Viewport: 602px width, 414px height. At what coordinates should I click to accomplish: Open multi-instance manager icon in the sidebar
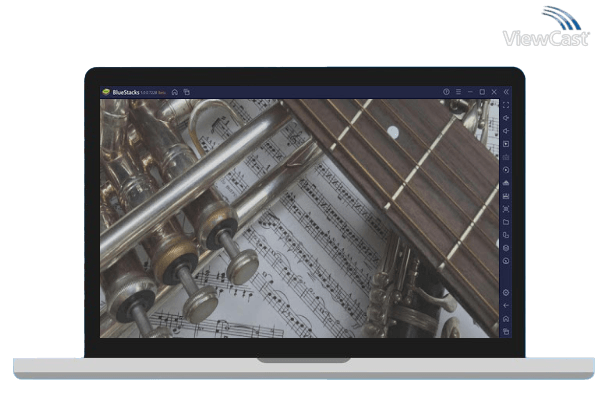pyautogui.click(x=506, y=235)
